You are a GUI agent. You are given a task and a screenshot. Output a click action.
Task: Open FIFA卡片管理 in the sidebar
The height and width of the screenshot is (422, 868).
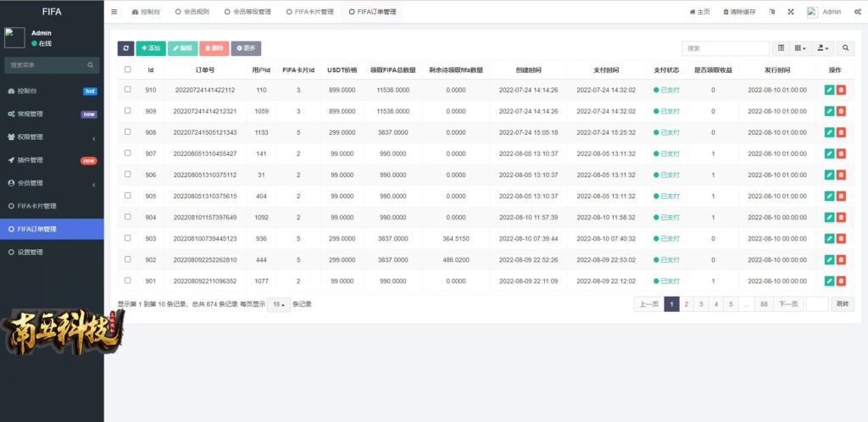click(x=52, y=206)
